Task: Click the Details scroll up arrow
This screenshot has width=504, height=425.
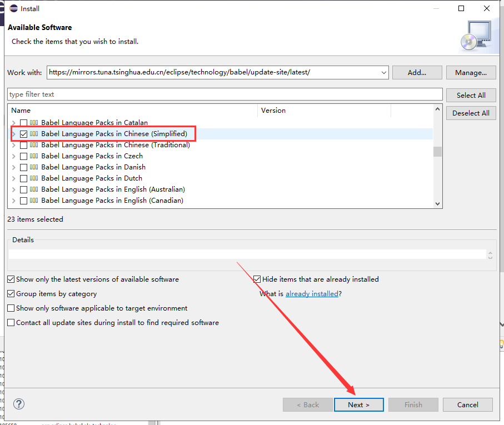Action: pyautogui.click(x=490, y=252)
